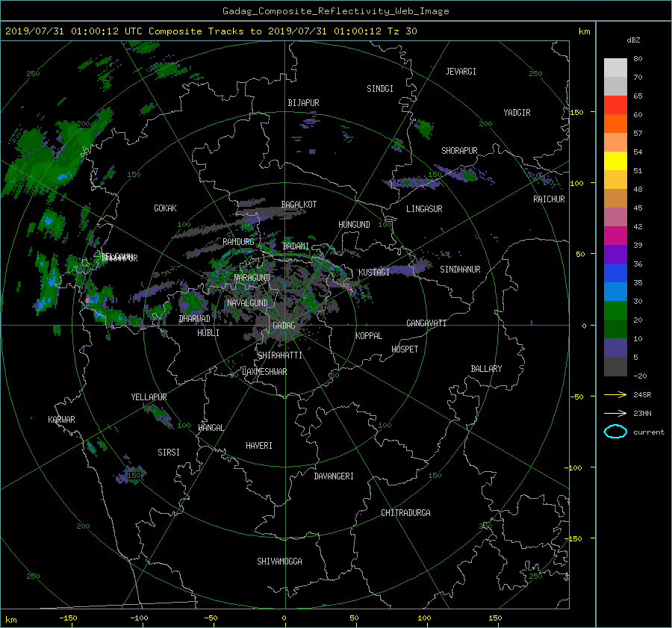Click the cyan 'current' ellipse legend symbol
The width and height of the screenshot is (672, 628).
(615, 432)
